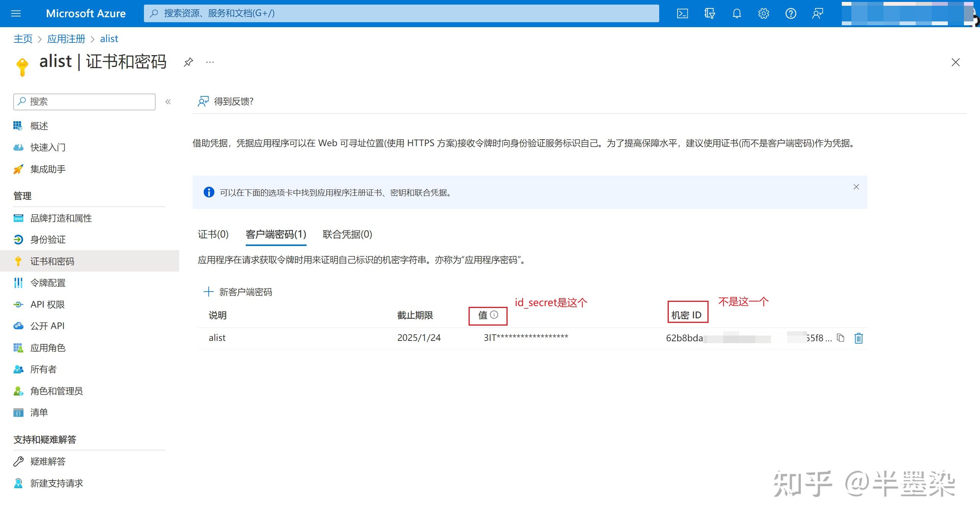Open the help question mark menu
This screenshot has height=523, width=980.
pos(791,14)
